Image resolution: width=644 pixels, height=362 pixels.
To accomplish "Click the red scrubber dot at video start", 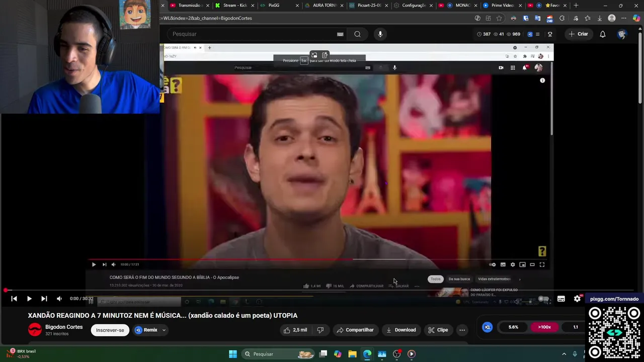I will click(5, 290).
